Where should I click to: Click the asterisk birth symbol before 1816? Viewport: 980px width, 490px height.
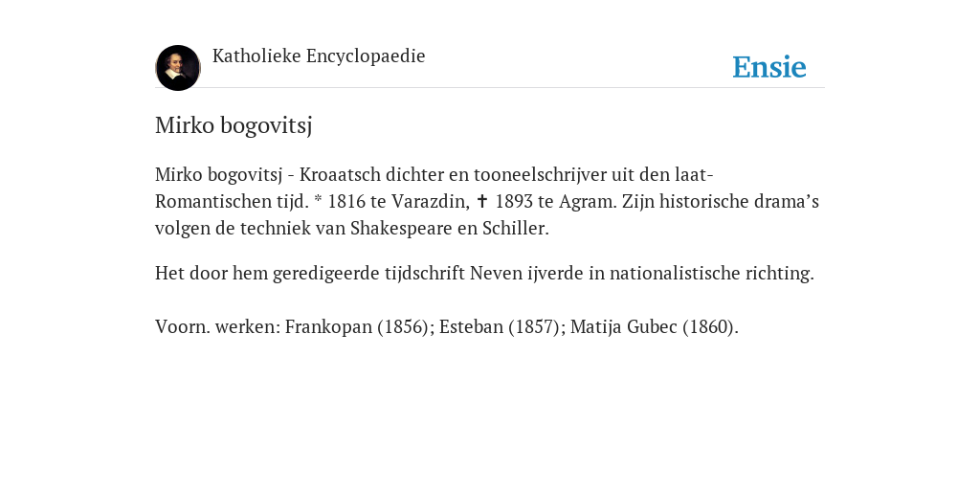318,200
